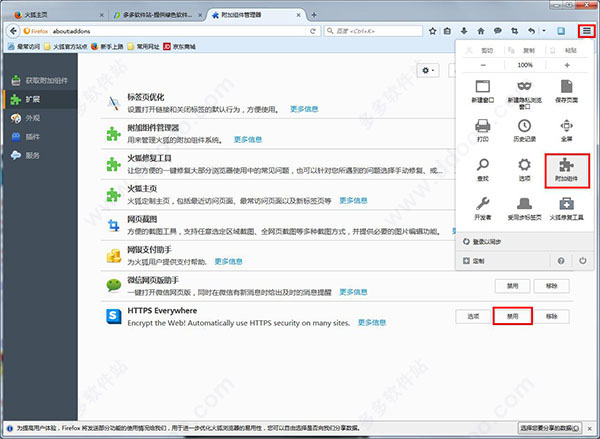Open 常用网址 bookmark folder
Viewport: 600px width, 439px height.
pos(143,47)
